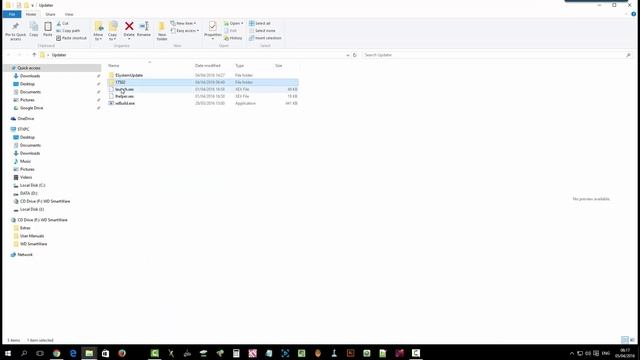This screenshot has height=360, width=640.
Task: Click Select none in the ribbon
Action: click(262, 31)
